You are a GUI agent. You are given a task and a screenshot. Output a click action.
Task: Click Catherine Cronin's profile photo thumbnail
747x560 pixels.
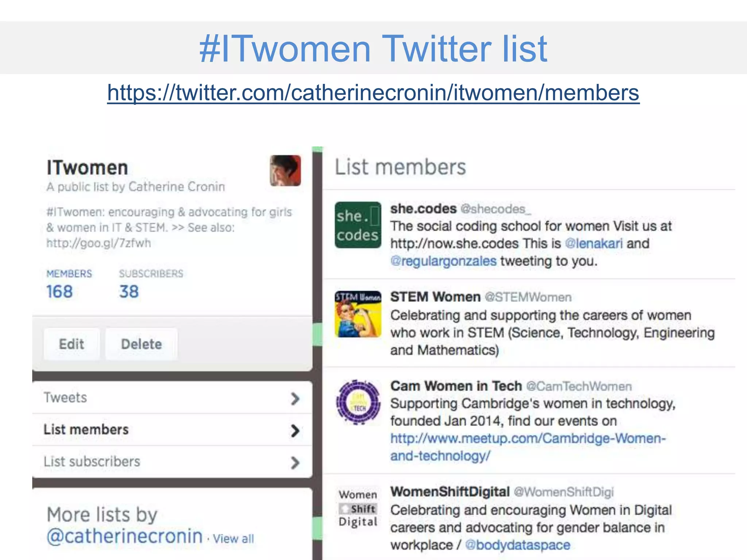coord(285,171)
